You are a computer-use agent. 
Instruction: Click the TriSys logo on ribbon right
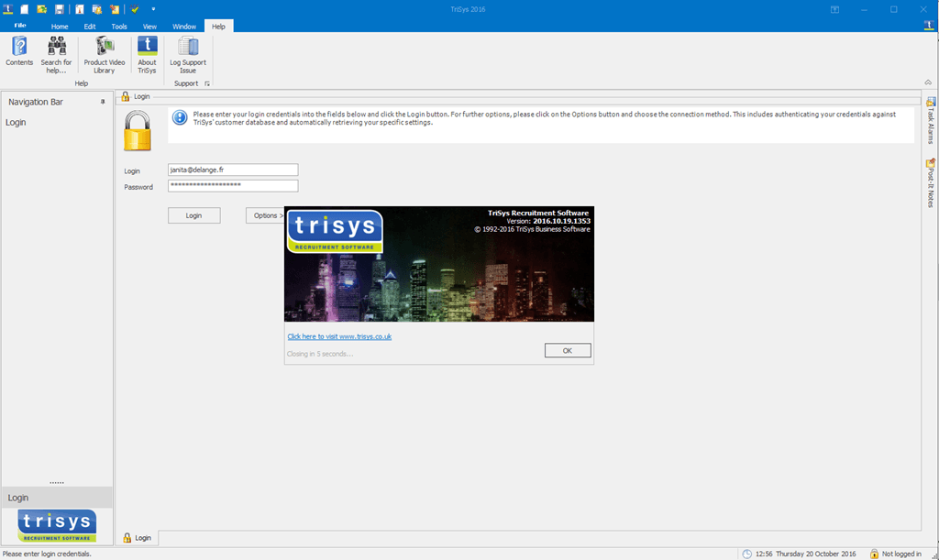tap(929, 26)
